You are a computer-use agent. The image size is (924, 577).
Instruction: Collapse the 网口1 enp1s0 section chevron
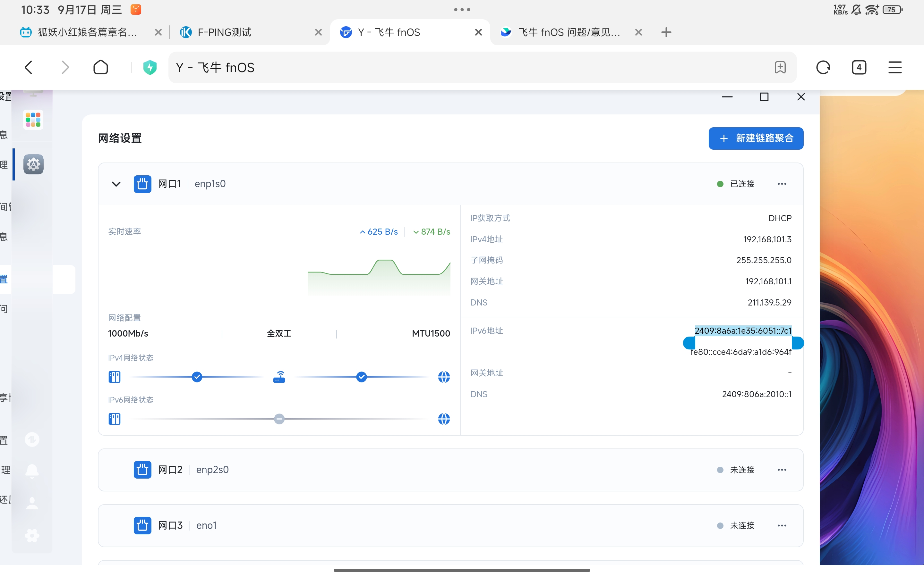pyautogui.click(x=116, y=184)
